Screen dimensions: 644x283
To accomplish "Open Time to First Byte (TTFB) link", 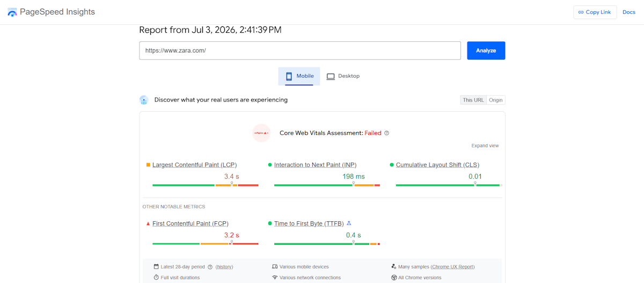I will (309, 223).
